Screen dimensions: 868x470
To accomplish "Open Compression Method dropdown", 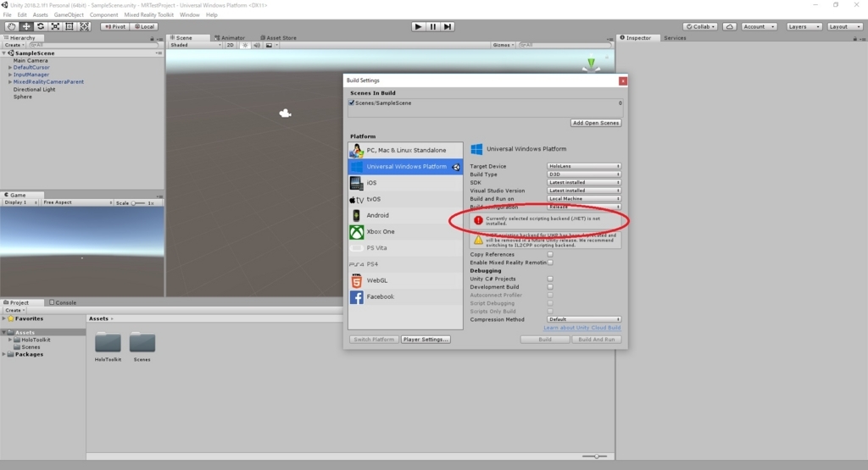I will point(584,319).
